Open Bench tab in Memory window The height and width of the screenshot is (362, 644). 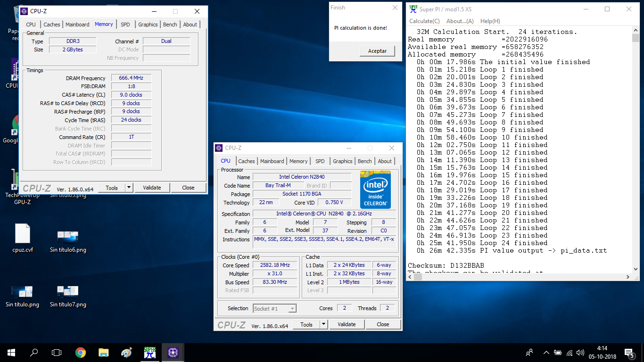point(170,25)
